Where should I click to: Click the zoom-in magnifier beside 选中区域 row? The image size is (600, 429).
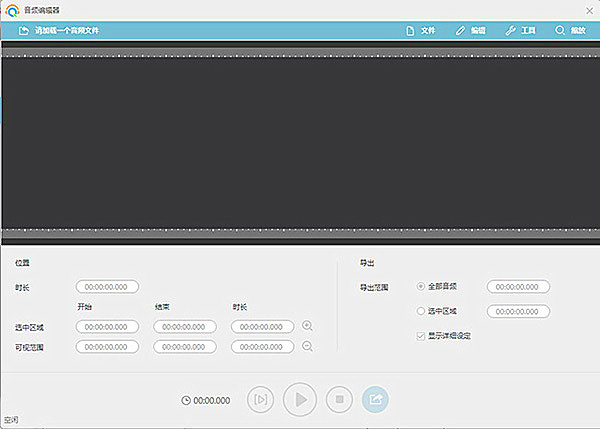308,326
